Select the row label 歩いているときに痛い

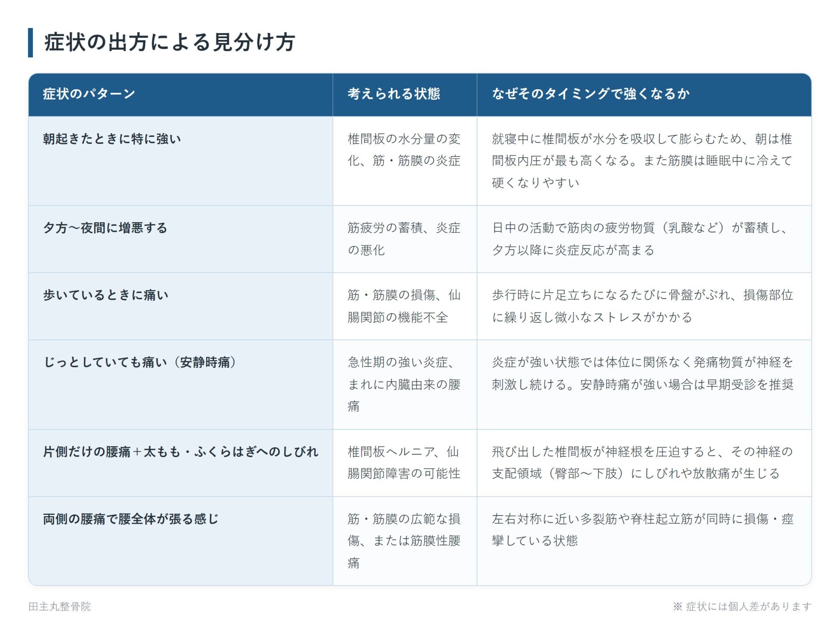(x=106, y=295)
